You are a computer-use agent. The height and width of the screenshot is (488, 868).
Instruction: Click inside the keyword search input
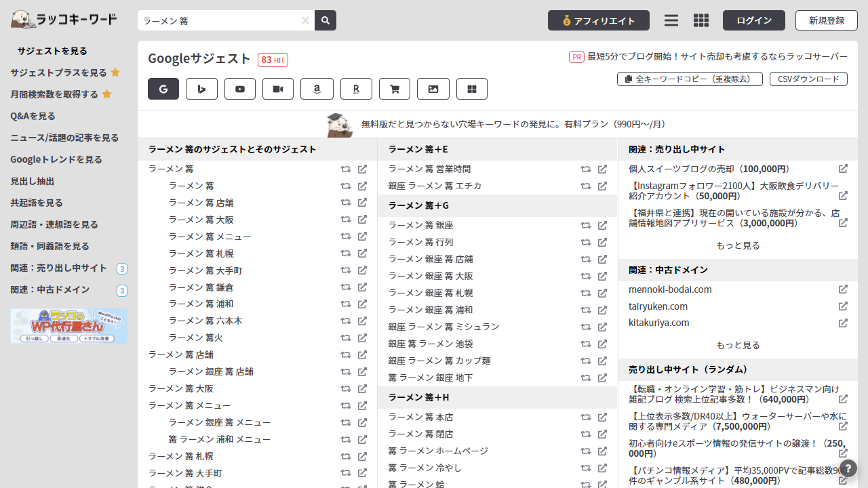pos(218,20)
